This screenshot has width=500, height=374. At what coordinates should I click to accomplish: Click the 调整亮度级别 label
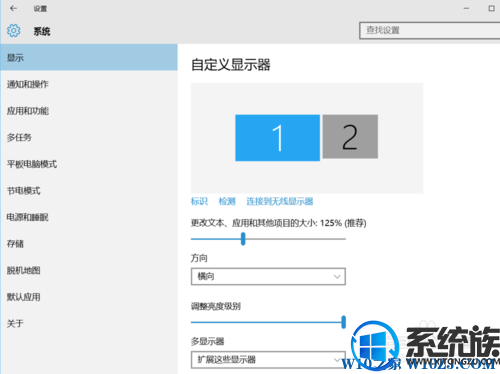click(216, 306)
